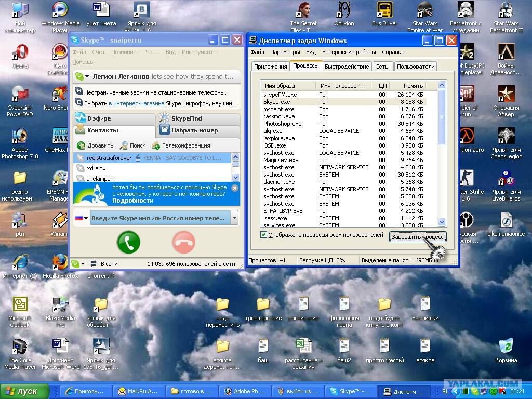Expand the Skype name input combo arrow

[x=234, y=218]
